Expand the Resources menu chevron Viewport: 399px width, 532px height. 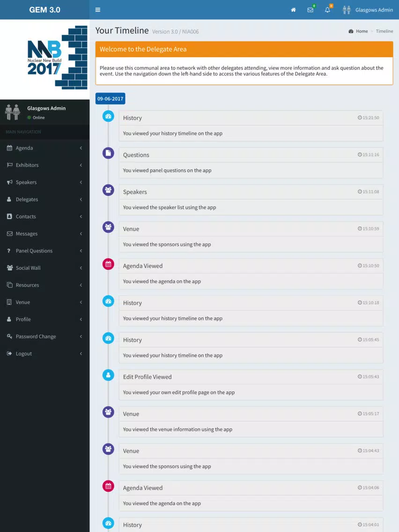coord(81,285)
